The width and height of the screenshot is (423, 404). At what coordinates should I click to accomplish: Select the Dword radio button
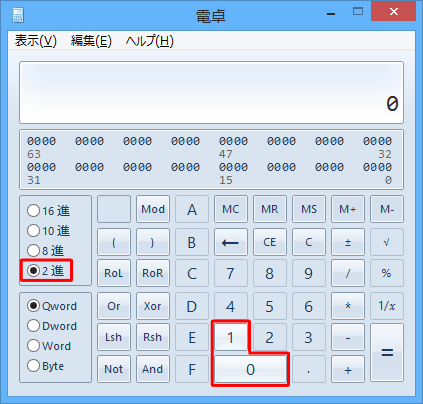(x=52, y=326)
